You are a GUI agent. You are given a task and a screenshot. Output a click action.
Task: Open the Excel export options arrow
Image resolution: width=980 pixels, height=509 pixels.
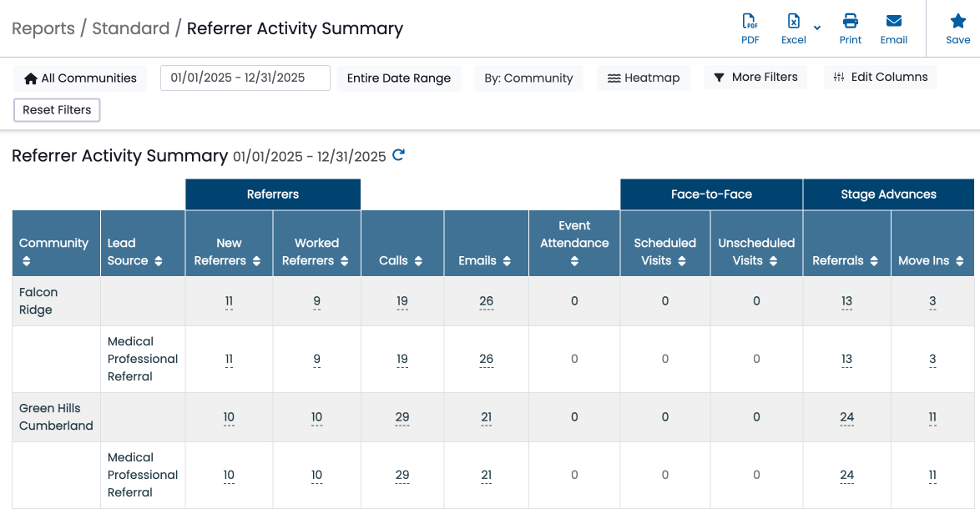click(817, 28)
